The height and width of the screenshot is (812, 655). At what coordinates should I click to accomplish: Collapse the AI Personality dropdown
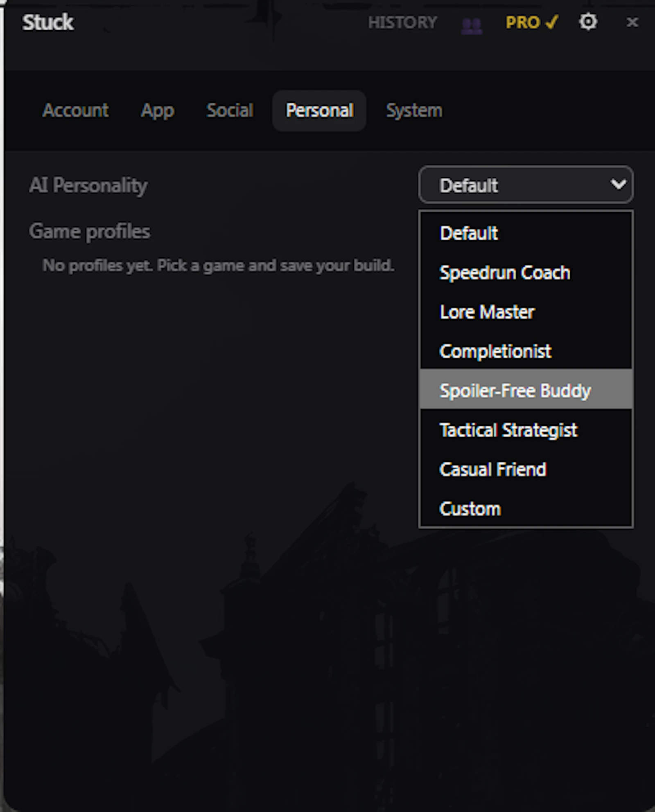click(x=526, y=185)
